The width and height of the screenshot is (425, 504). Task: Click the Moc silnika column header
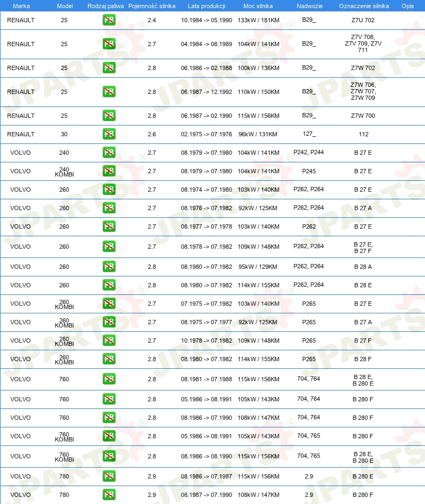click(258, 6)
